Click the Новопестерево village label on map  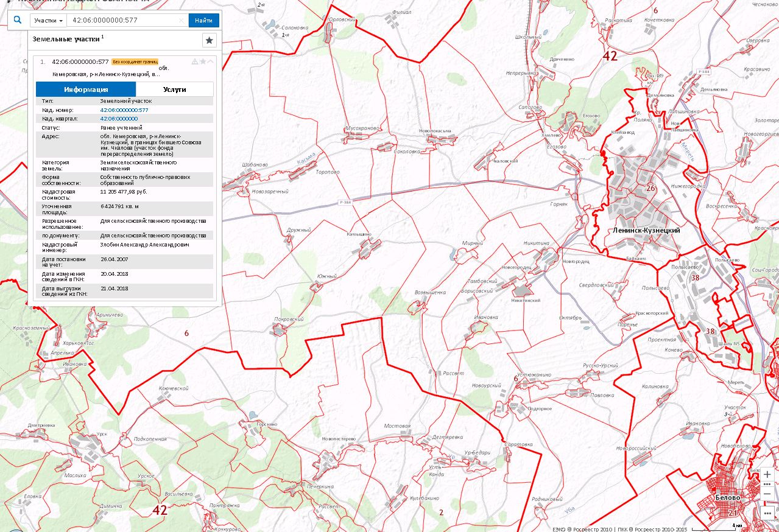click(x=339, y=438)
